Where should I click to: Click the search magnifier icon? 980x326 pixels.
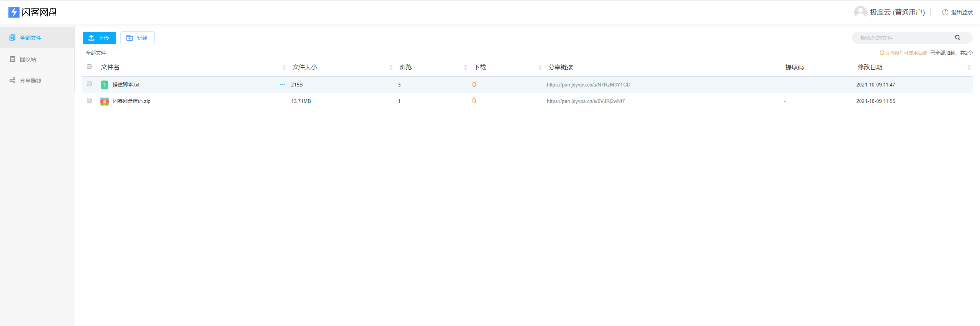coord(957,37)
